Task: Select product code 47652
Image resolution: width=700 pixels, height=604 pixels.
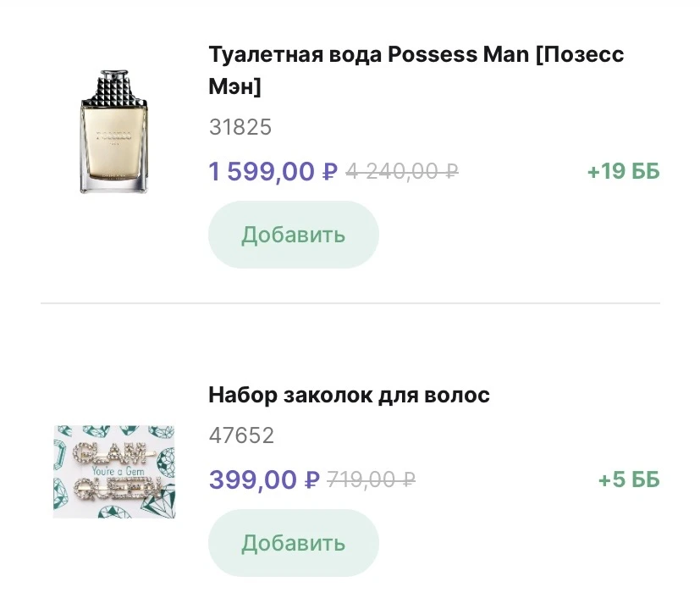Action: [x=241, y=436]
